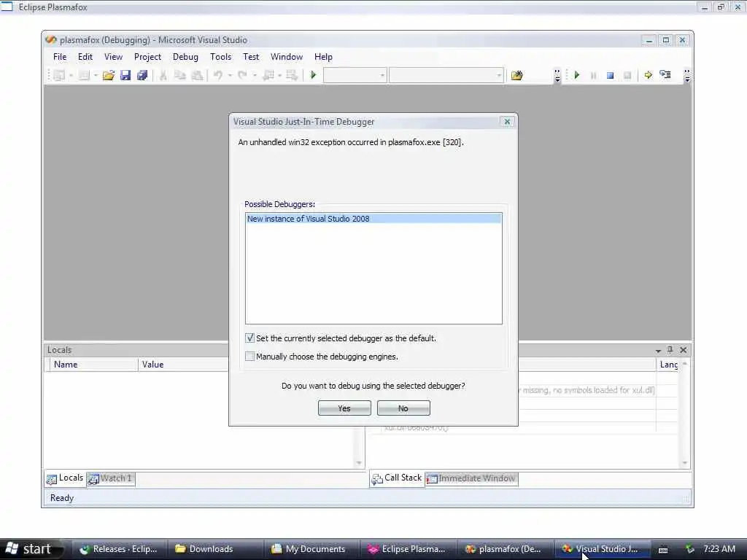Open the File menu

[x=60, y=57]
